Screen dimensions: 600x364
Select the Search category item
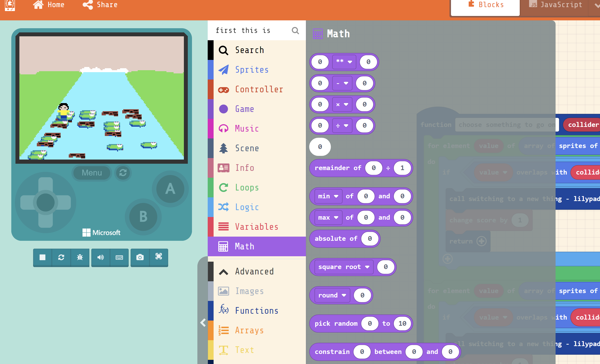coord(257,50)
